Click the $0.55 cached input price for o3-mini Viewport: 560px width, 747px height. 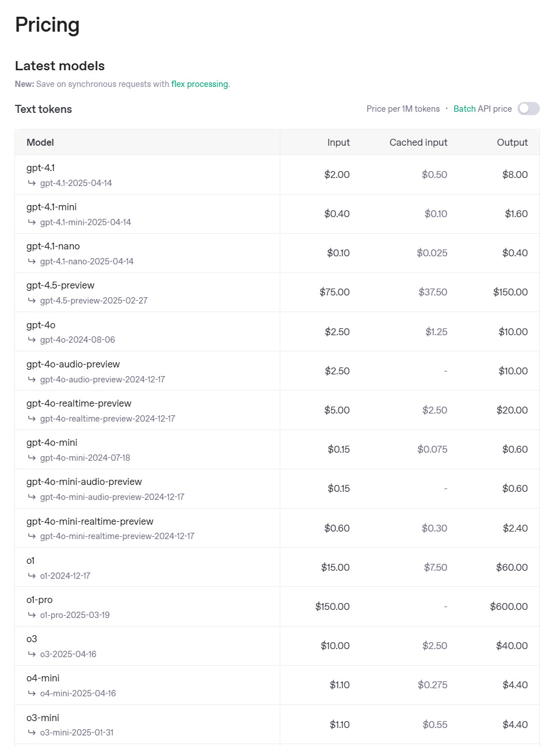(x=435, y=725)
